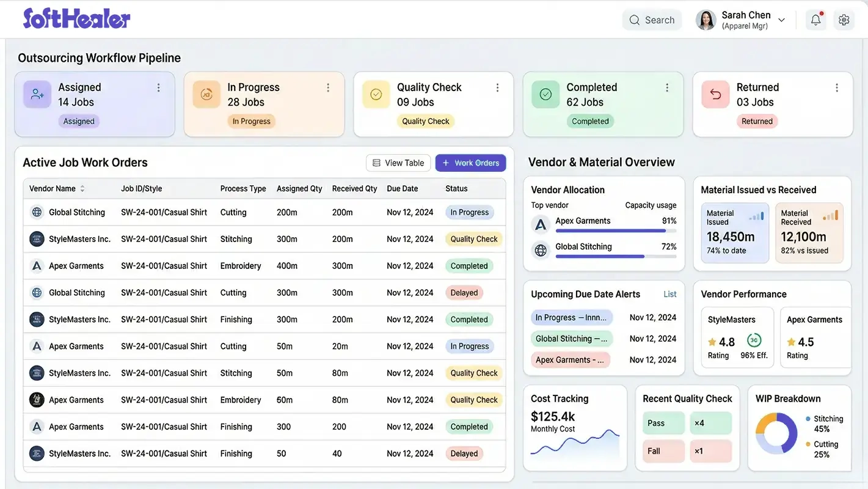Image resolution: width=868 pixels, height=489 pixels.
Task: Click the Global Stitching globe icon
Action: (x=37, y=211)
